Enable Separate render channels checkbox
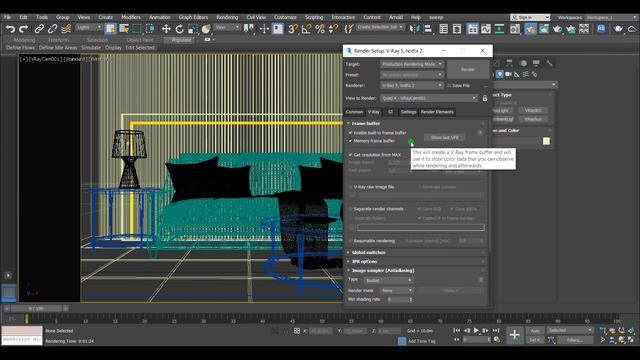This screenshot has height=360, width=640. coord(350,209)
